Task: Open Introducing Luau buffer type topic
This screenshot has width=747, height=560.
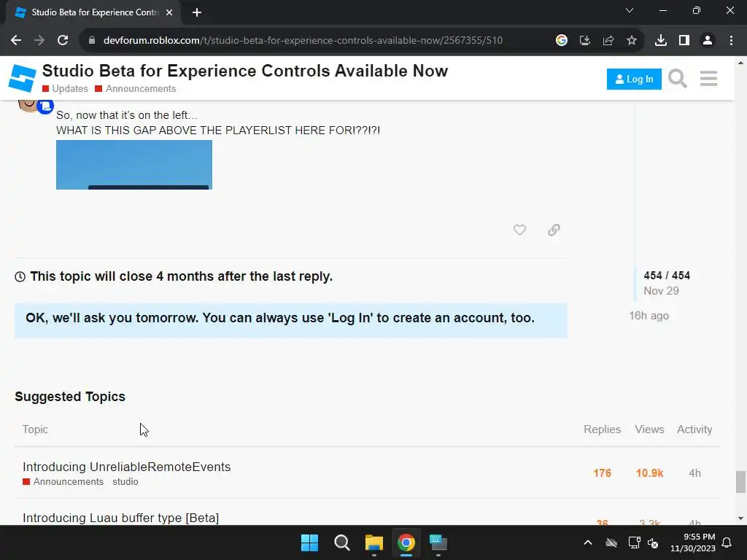Action: (x=120, y=518)
